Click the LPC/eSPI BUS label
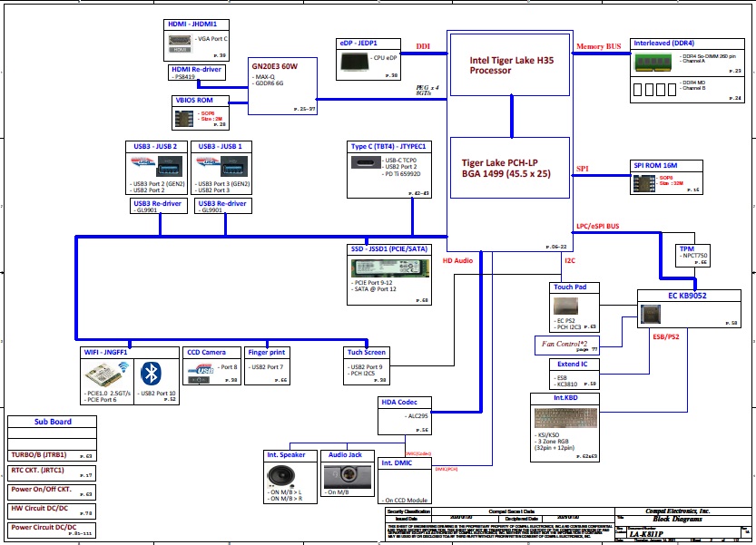Image resolution: width=756 pixels, height=545 pixels. click(598, 226)
